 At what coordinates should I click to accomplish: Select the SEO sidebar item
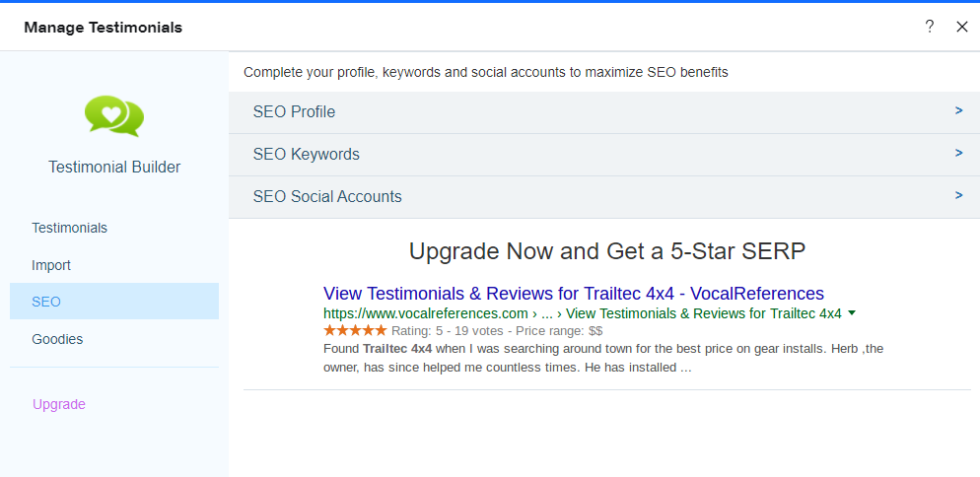pos(114,302)
